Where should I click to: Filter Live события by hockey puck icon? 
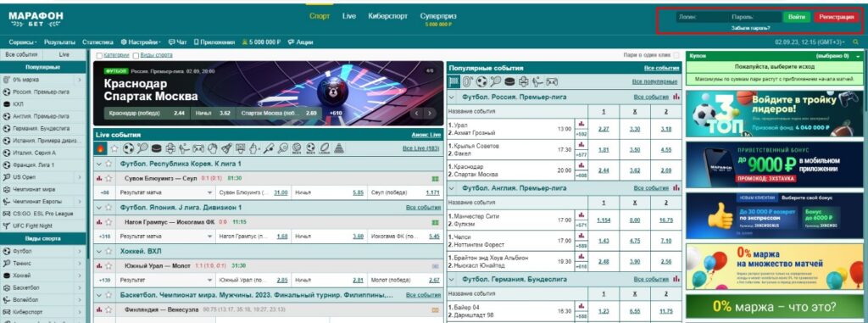coord(157,148)
